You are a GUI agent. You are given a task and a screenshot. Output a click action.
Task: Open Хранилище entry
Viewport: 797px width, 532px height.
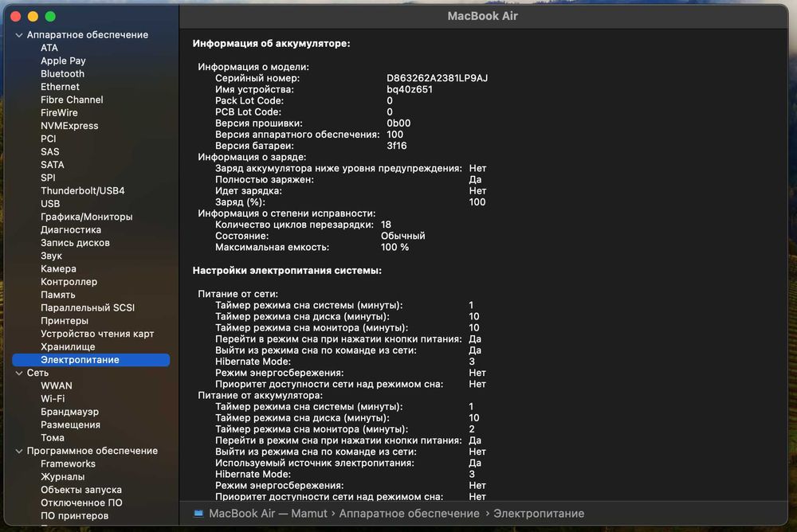(x=68, y=346)
